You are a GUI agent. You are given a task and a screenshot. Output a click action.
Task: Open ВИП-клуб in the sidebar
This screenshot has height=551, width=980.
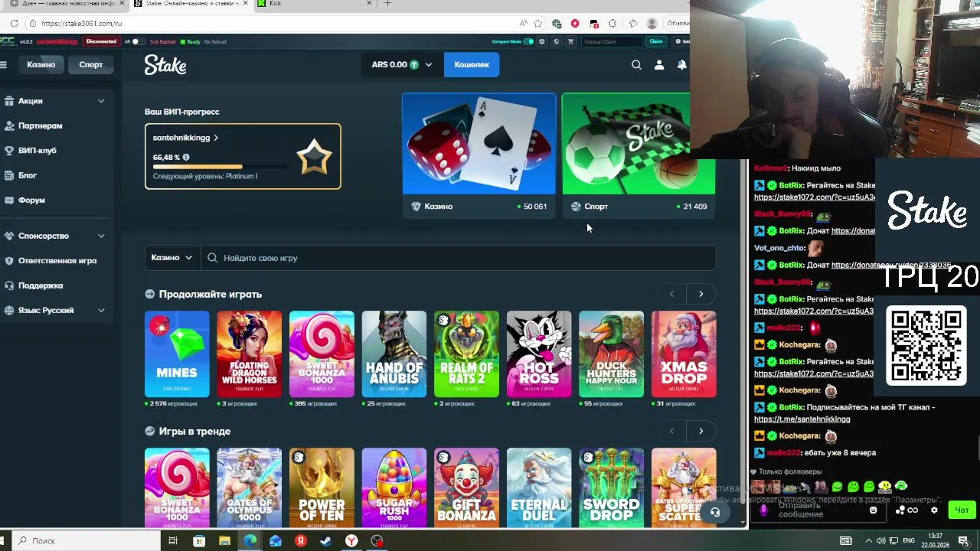pyautogui.click(x=38, y=151)
